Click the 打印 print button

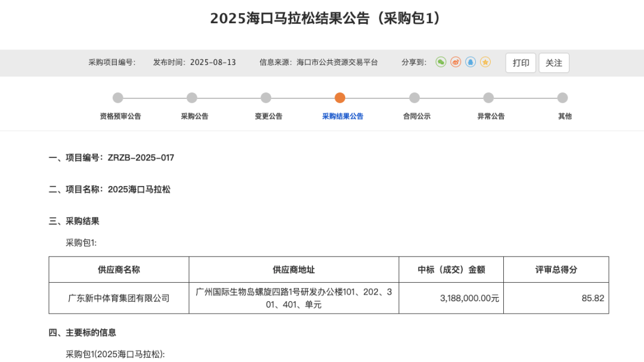[521, 63]
